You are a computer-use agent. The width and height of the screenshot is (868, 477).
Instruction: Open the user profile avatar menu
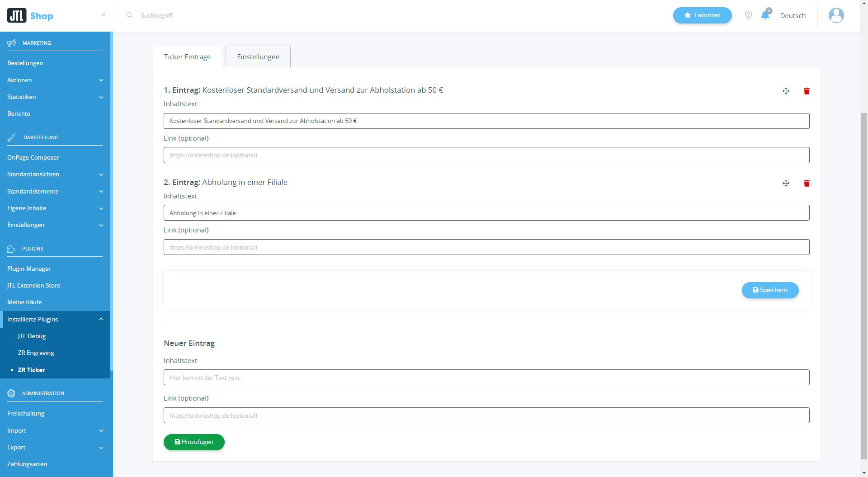836,15
